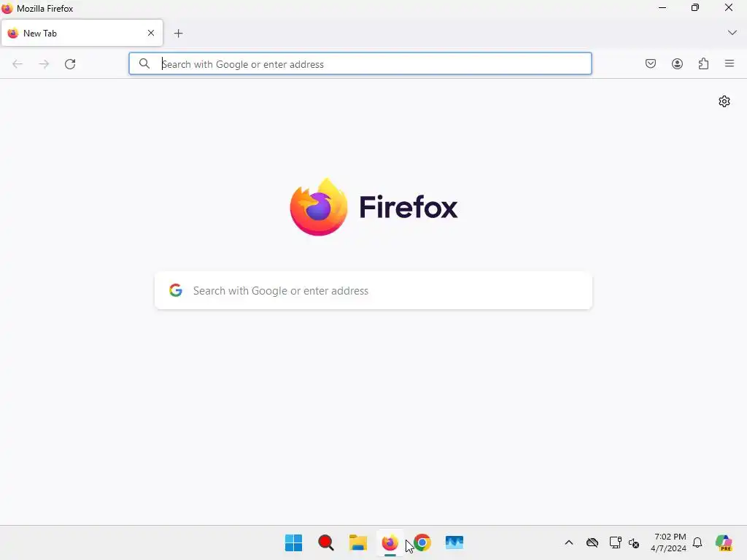Save page to Pocket icon
The image size is (747, 560).
650,63
